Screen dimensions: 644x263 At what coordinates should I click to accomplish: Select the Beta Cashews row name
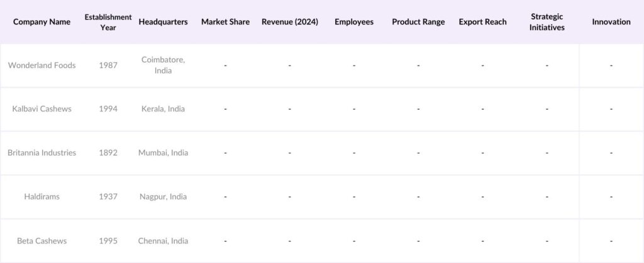point(42,241)
